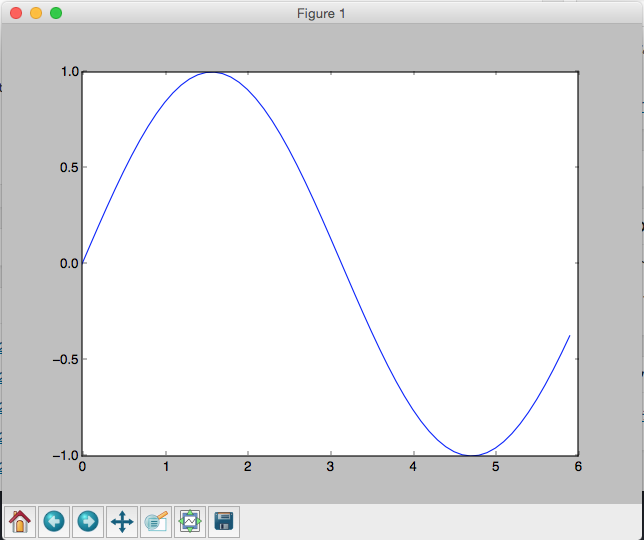Viewport: 644px width, 540px height.
Task: Close the Figure 1 window
Action: pos(15,13)
